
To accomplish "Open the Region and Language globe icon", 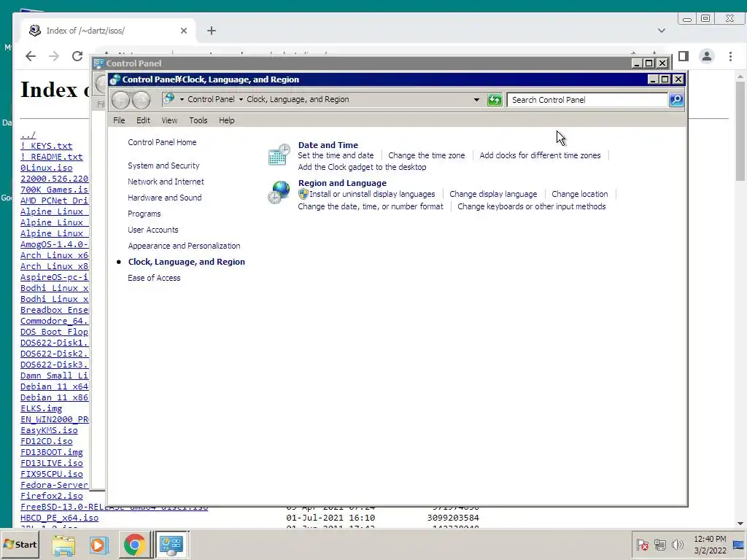I will pyautogui.click(x=279, y=192).
